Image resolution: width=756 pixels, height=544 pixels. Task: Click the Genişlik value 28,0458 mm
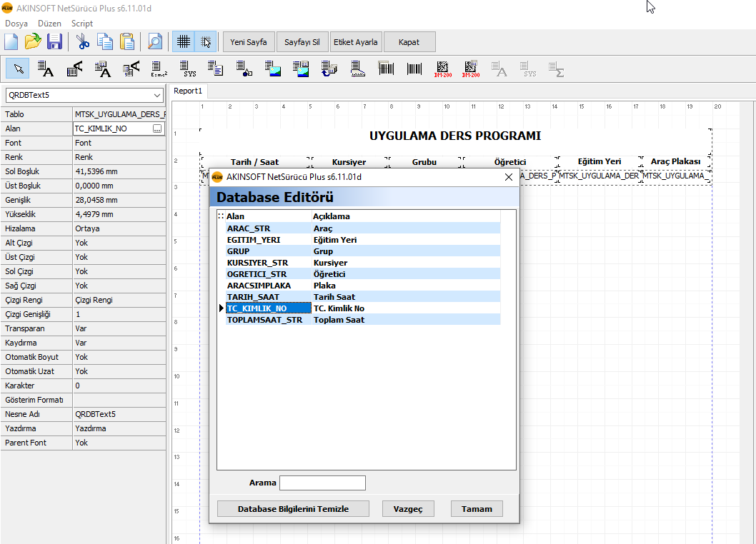pos(119,200)
